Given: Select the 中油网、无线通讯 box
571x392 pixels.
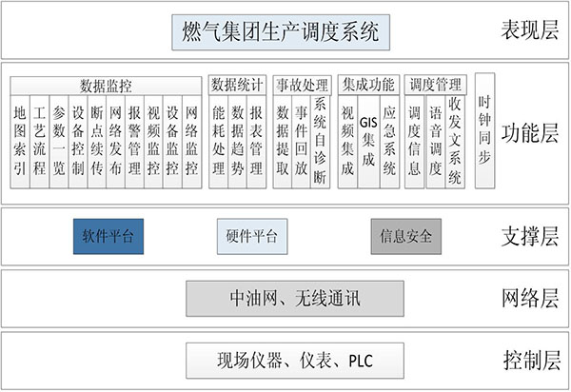Looking at the screenshot, I should 295,299.
